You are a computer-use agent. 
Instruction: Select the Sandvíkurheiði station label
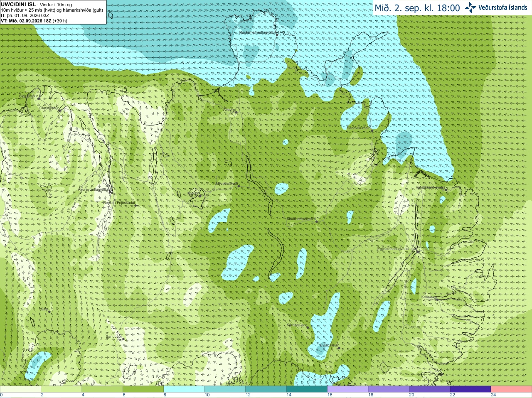pyautogui.click(x=359, y=128)
